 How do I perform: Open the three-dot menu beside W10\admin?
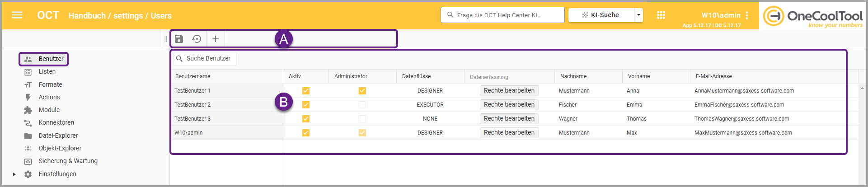[747, 15]
